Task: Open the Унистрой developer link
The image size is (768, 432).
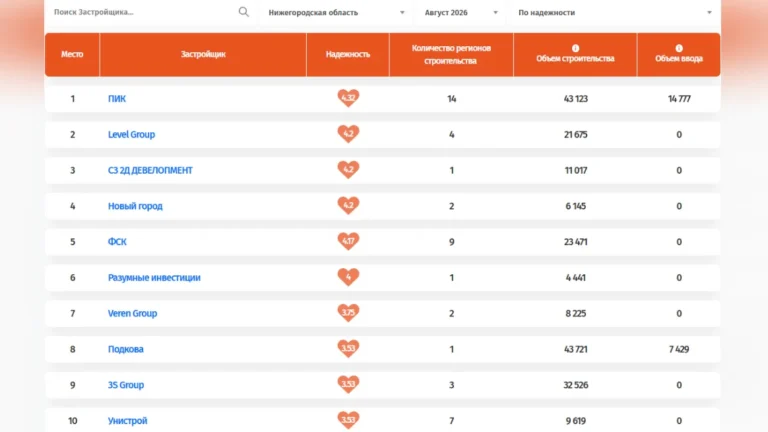Action: (x=127, y=421)
